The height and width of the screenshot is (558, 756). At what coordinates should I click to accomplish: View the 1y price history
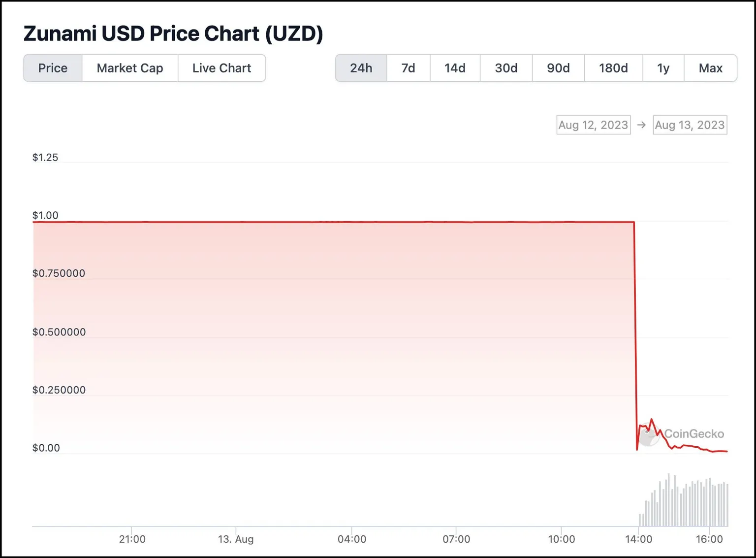tap(662, 68)
